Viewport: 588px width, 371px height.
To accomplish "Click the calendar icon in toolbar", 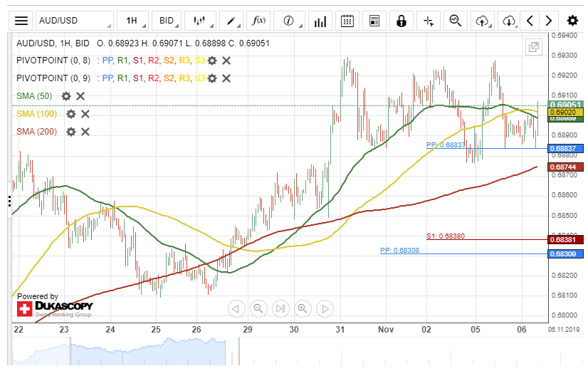I will (x=347, y=21).
